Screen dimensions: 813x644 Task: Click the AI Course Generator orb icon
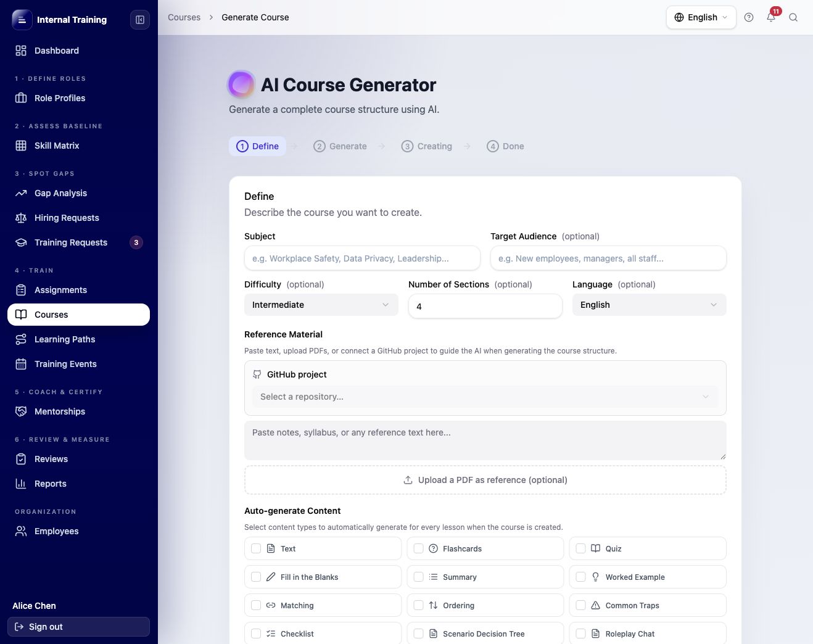[241, 85]
